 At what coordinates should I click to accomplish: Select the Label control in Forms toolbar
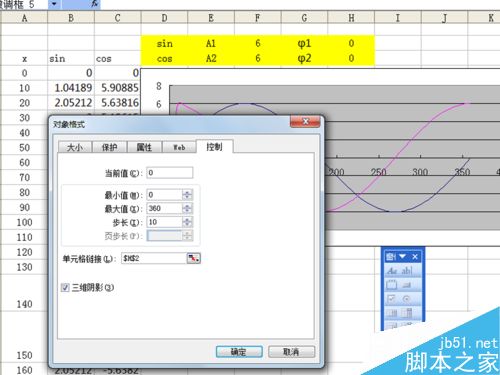[x=392, y=271]
